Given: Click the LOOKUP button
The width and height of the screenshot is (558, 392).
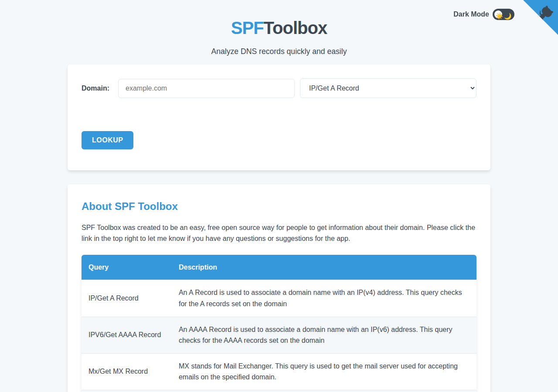Looking at the screenshot, I should tap(107, 140).
